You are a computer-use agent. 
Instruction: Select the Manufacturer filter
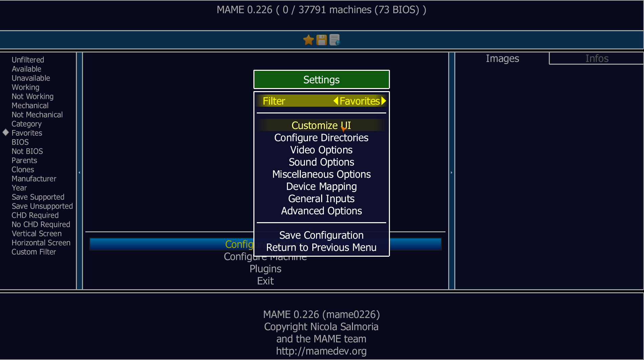(x=34, y=178)
